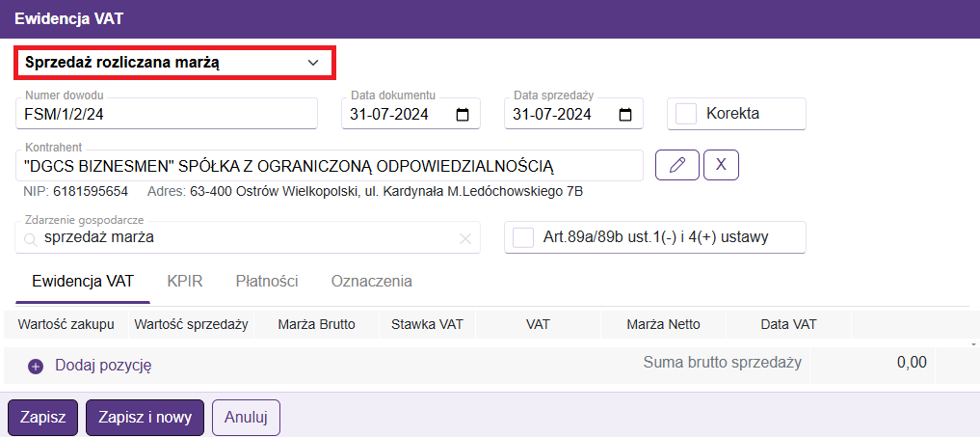Click Zapisz i nowy button
This screenshot has height=437, width=980.
coord(145,418)
